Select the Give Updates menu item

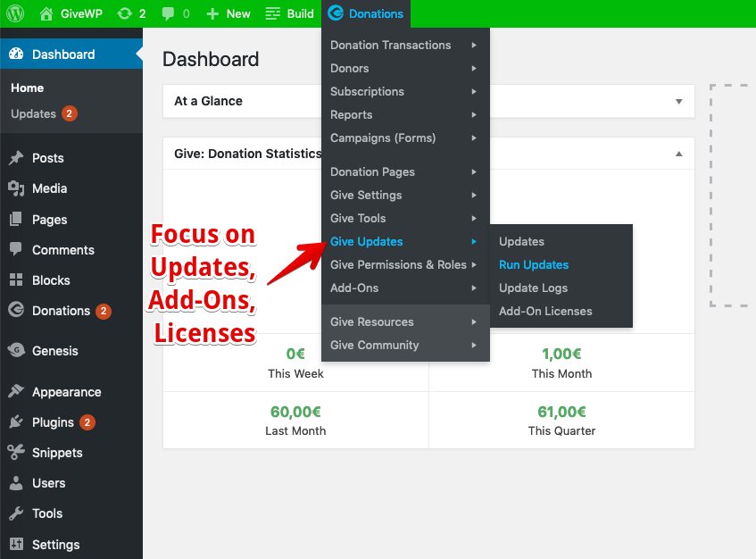[x=405, y=241]
